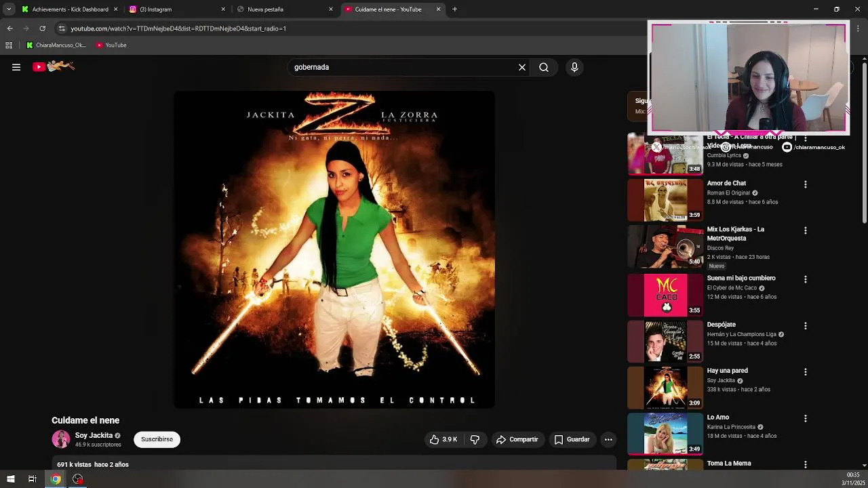The width and height of the screenshot is (868, 488).
Task: Reload the page with refresh icon
Action: tap(42, 28)
